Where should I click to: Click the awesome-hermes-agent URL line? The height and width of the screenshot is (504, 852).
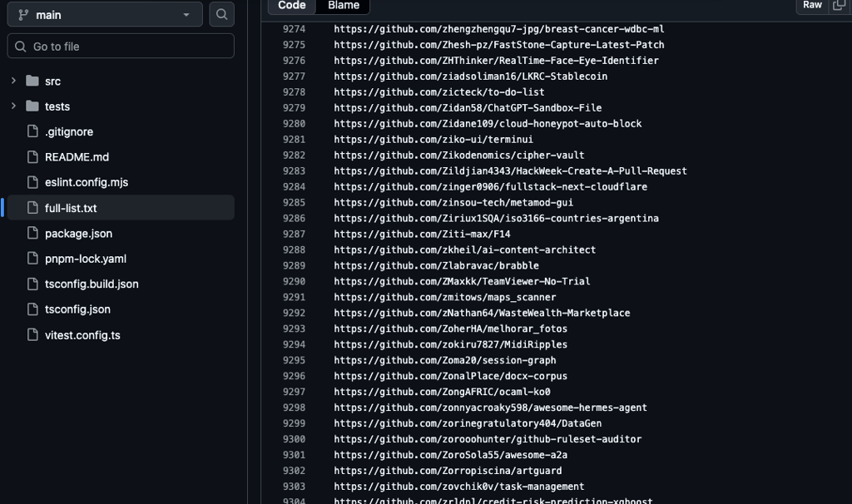(491, 407)
